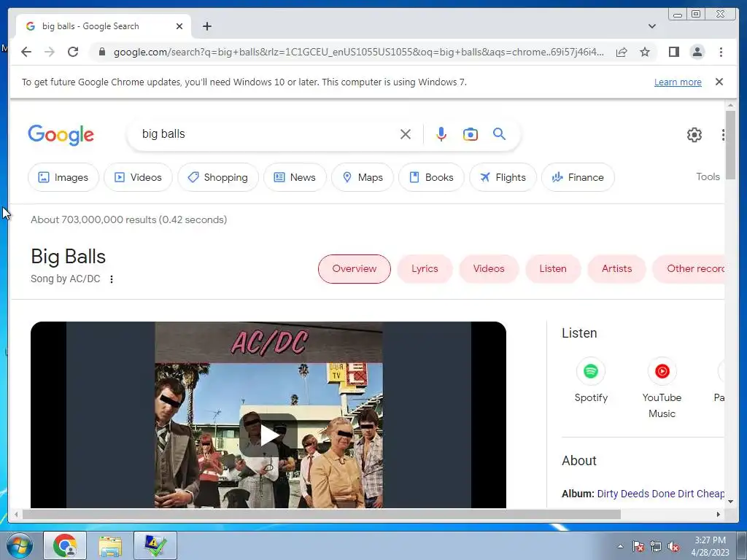Select the Artists chip
Viewport: 747px width, 560px height.
pyautogui.click(x=616, y=268)
